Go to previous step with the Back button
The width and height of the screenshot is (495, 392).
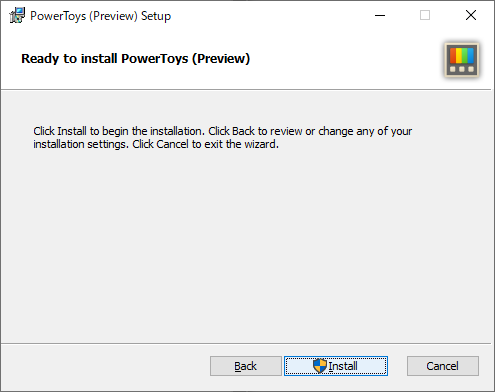(x=246, y=366)
